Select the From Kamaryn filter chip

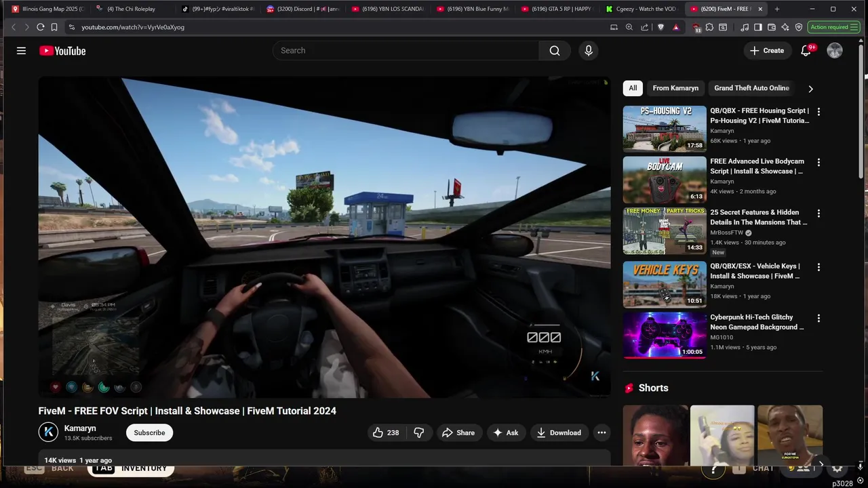[x=675, y=88]
